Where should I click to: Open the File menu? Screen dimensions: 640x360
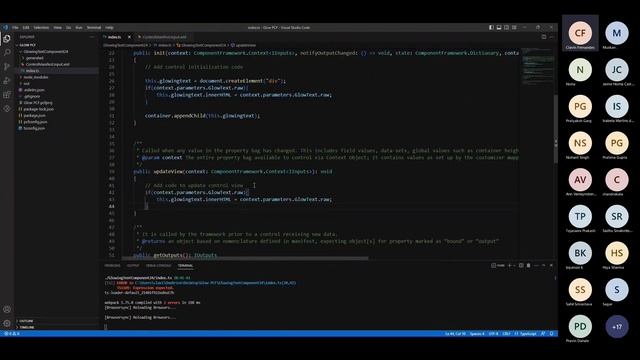click(15, 27)
